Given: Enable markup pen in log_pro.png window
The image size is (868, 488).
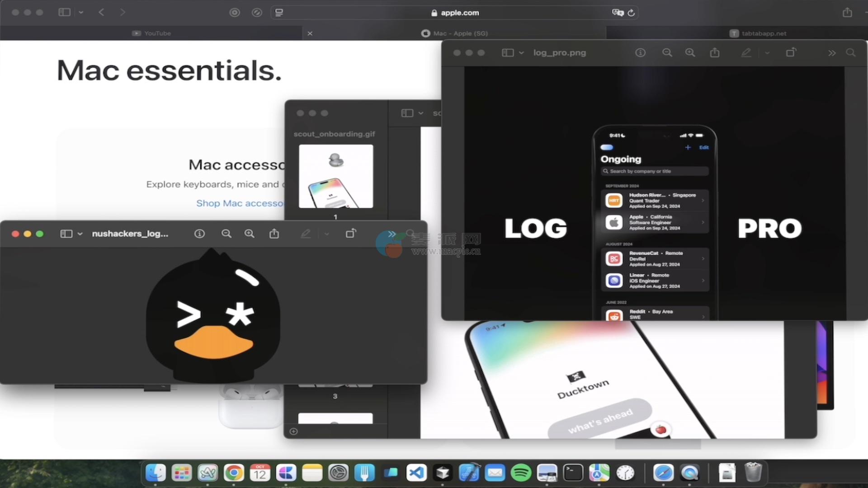Looking at the screenshot, I should (746, 53).
